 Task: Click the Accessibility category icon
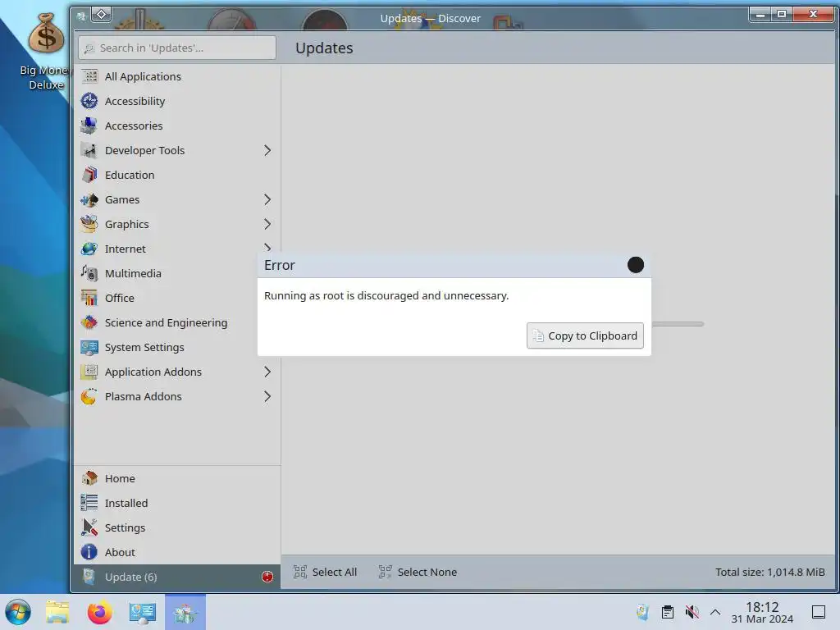pos(89,101)
